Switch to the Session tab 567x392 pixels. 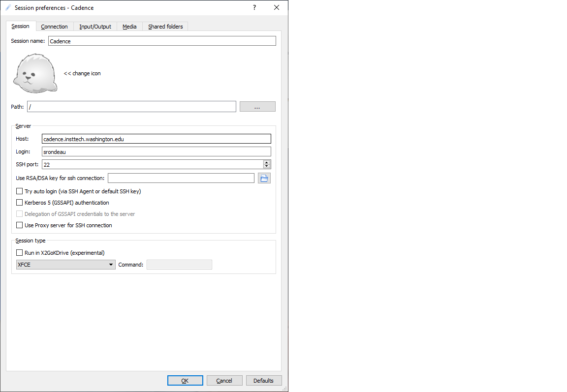point(20,26)
